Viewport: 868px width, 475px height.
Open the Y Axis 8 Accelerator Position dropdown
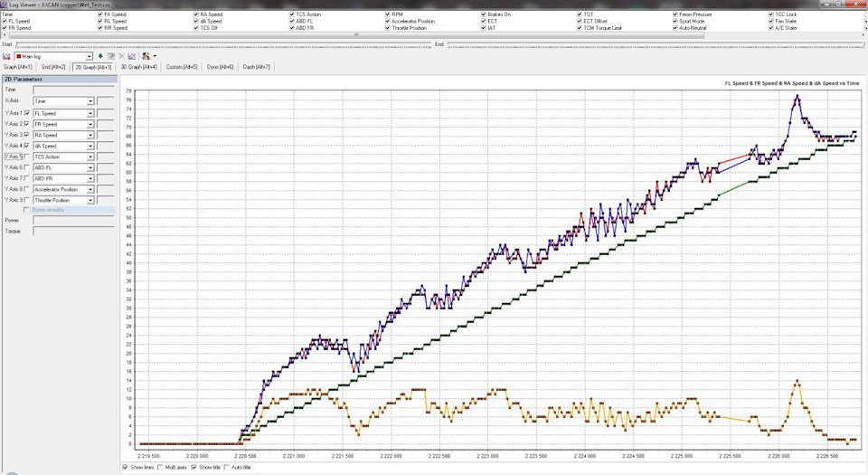[x=90, y=189]
